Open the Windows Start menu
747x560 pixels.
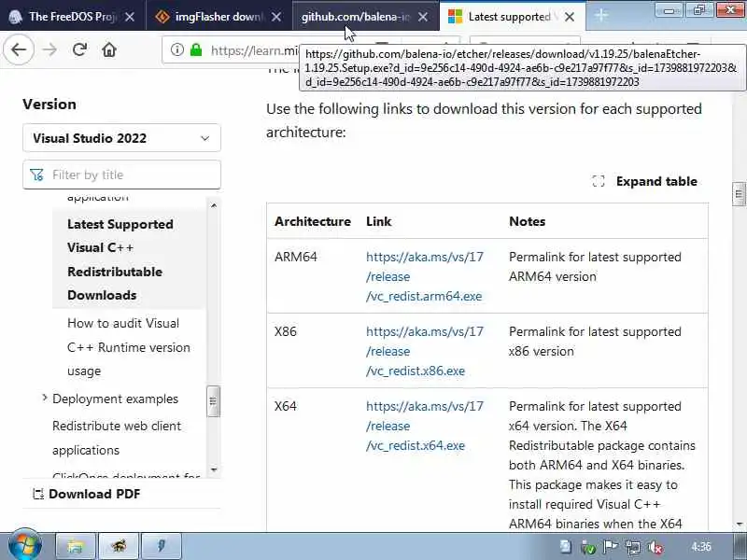(25, 545)
